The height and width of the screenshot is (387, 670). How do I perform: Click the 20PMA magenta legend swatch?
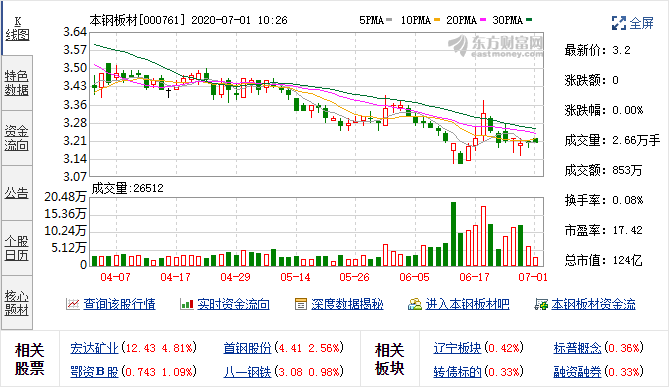[x=483, y=20]
